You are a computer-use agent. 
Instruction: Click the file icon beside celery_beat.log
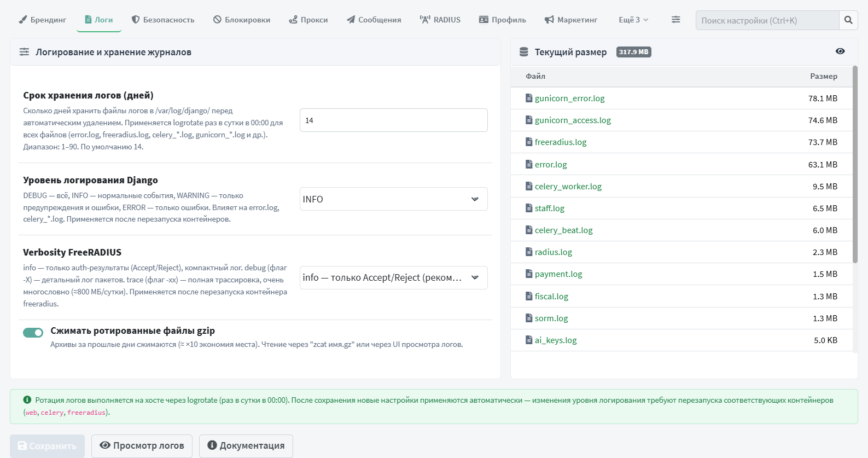pyautogui.click(x=529, y=230)
